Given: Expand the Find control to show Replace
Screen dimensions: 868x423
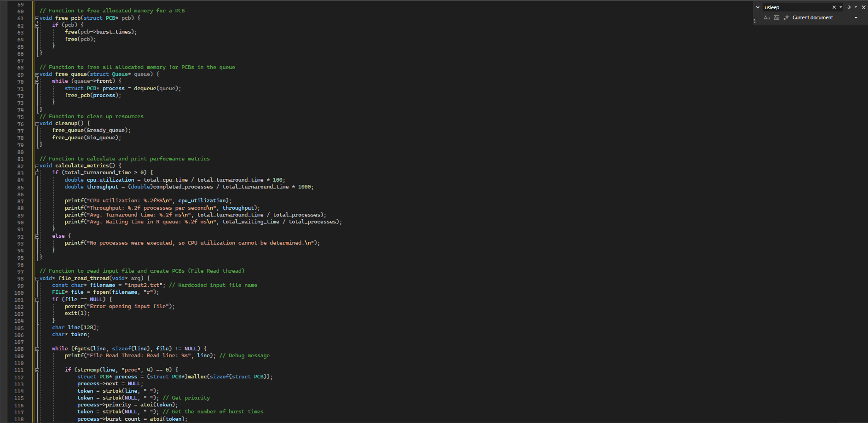Looking at the screenshot, I should click(x=758, y=7).
